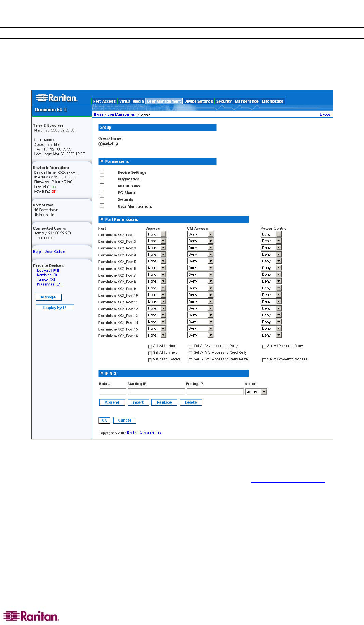Viewport: 364px width, 625px height.
Task: Check Set All to Control
Action: (x=150, y=360)
